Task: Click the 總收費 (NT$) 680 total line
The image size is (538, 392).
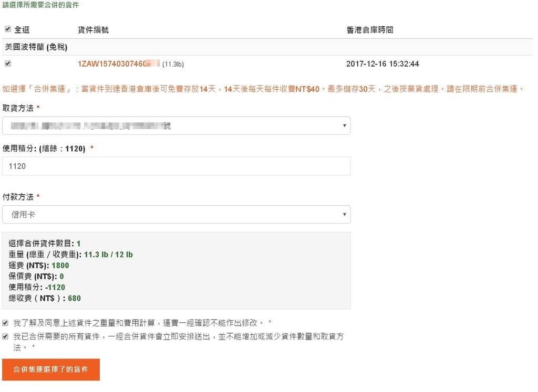Action: 45,299
